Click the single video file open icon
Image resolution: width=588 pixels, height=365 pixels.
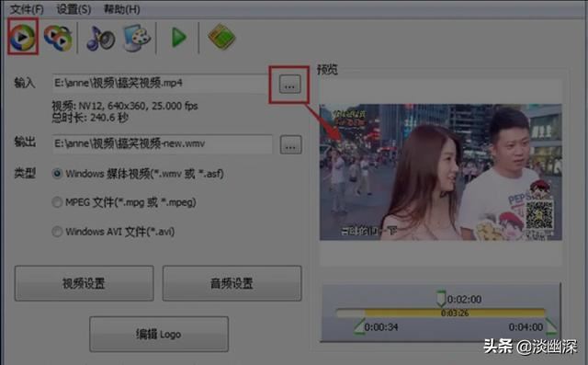[x=22, y=37]
